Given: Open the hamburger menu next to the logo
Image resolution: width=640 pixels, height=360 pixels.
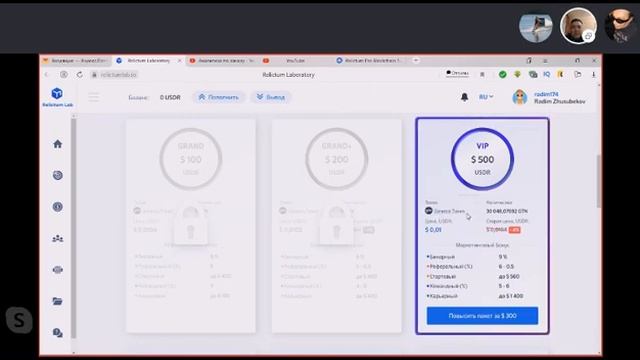Looking at the screenshot, I should pyautogui.click(x=94, y=97).
